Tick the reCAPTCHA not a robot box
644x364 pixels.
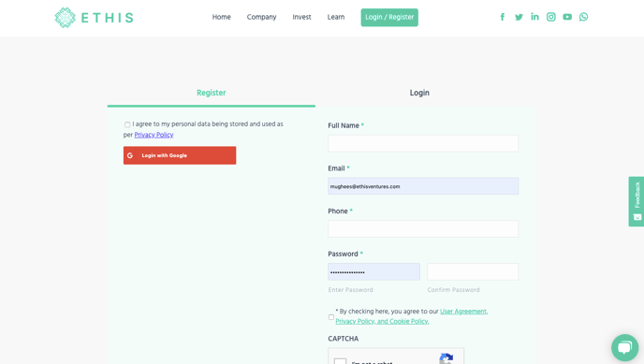click(340, 361)
